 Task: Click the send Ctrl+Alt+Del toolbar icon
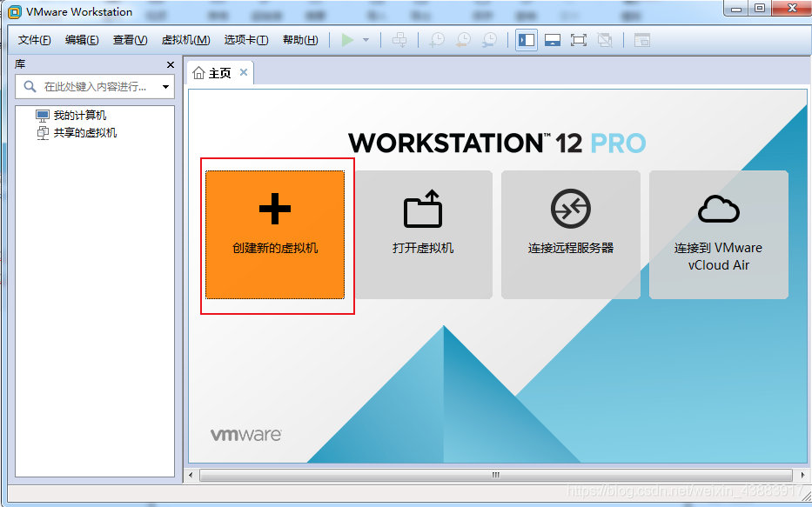click(399, 40)
